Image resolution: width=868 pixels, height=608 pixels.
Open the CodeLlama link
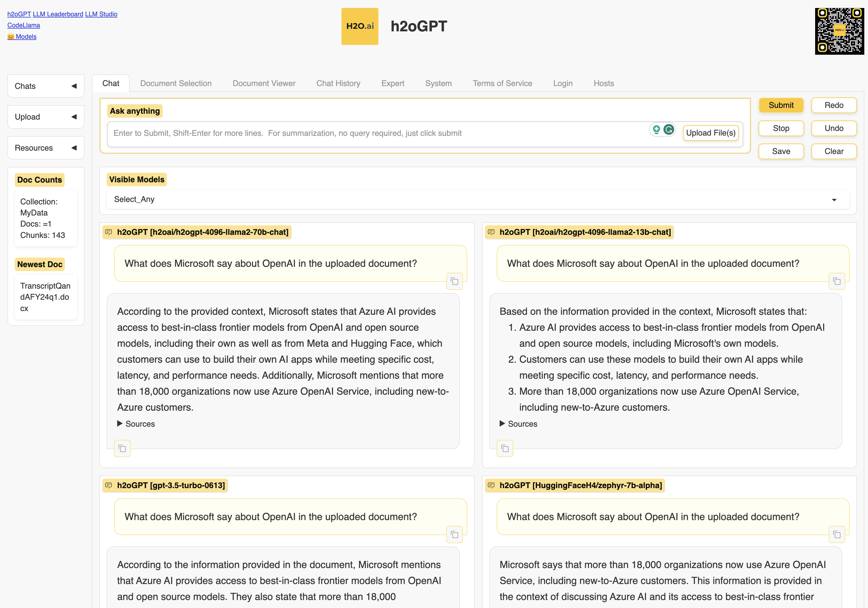coord(23,25)
